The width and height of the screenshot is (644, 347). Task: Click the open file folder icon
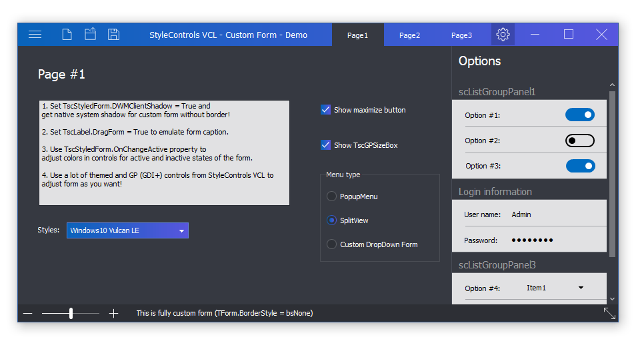point(91,34)
